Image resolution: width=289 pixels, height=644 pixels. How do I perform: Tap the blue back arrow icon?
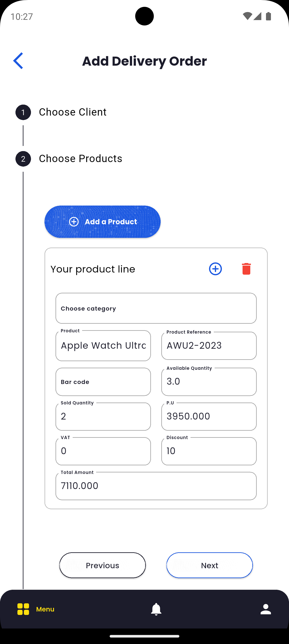[18, 61]
